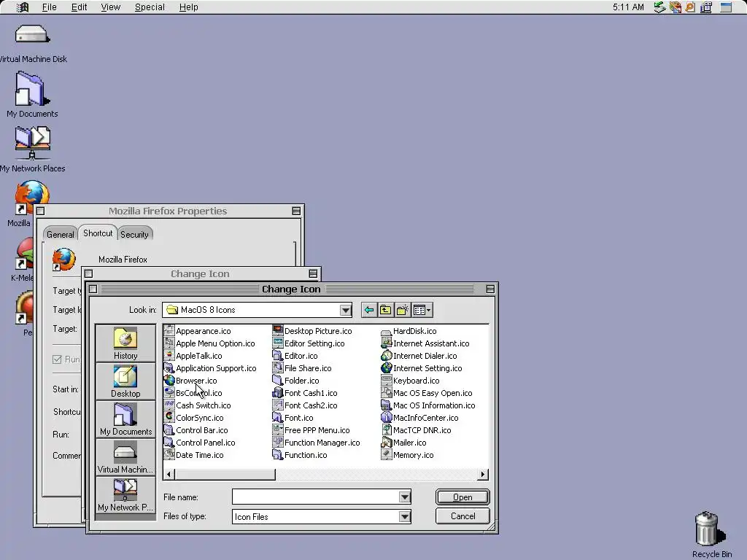Click the Cancel button
Screen dimensions: 747x560
(x=462, y=516)
